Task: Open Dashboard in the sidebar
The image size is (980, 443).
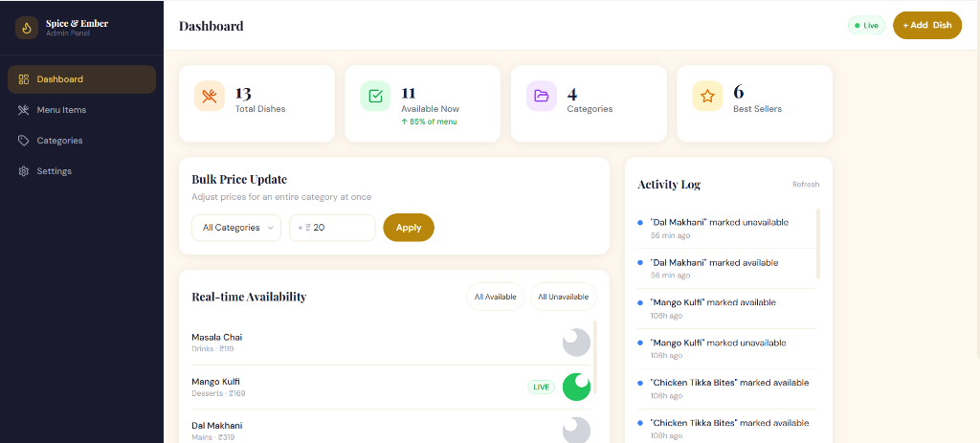Action: (x=82, y=79)
